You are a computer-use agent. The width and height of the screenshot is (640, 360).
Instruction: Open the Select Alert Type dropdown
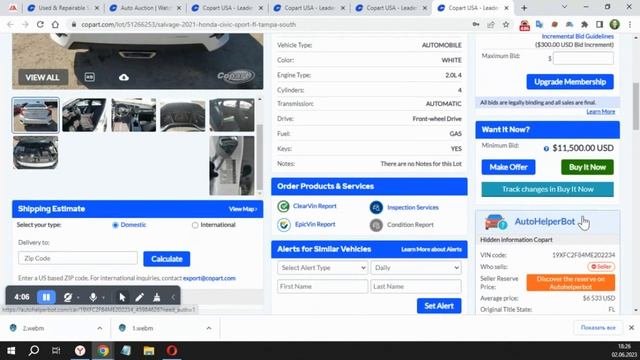(x=322, y=268)
